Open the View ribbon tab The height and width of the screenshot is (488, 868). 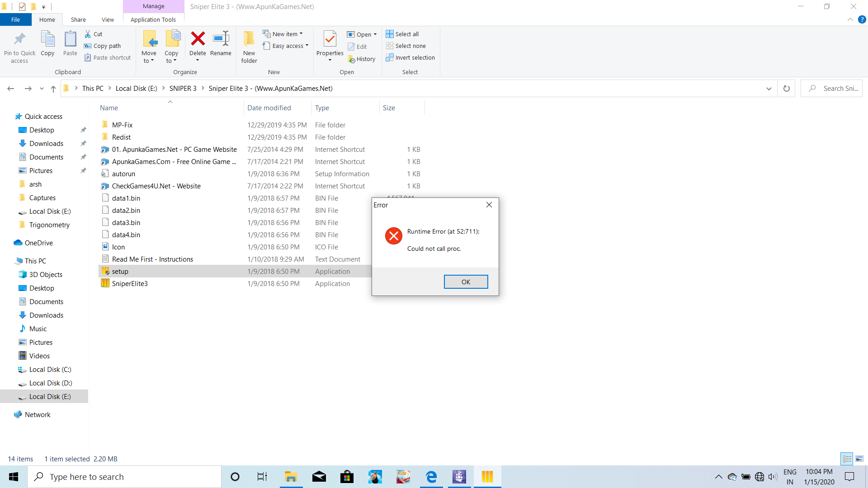[x=108, y=19]
